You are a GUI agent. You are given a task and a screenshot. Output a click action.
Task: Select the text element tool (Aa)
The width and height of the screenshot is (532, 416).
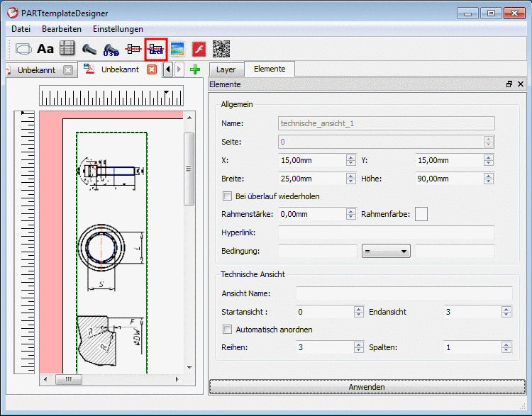pyautogui.click(x=45, y=49)
